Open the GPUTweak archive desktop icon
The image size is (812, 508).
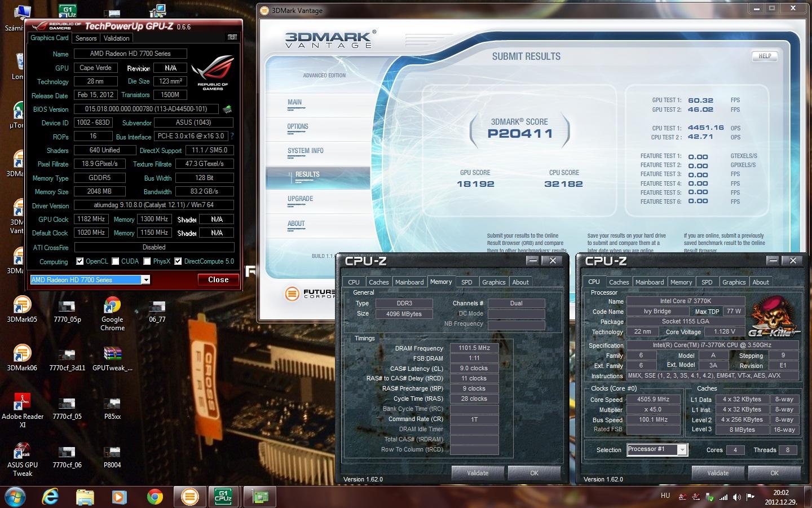112,358
